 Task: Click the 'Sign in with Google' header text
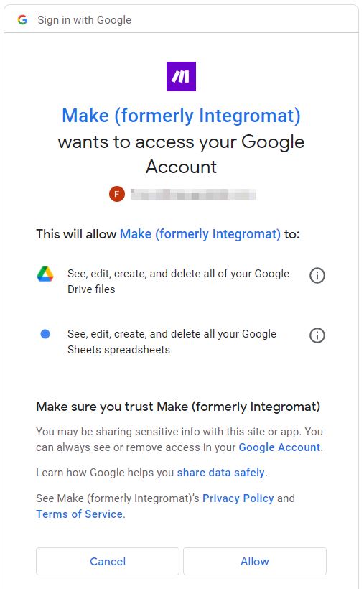pos(85,20)
